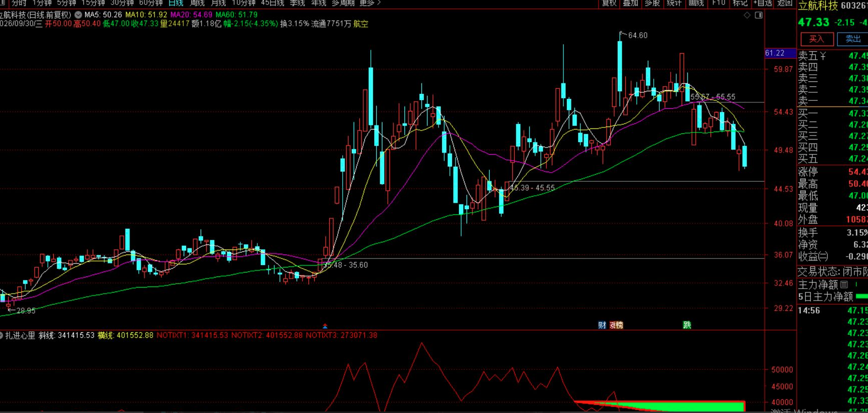The image size is (868, 413).
Task: Select the 5分钟 period tab
Action: tap(67, 3)
